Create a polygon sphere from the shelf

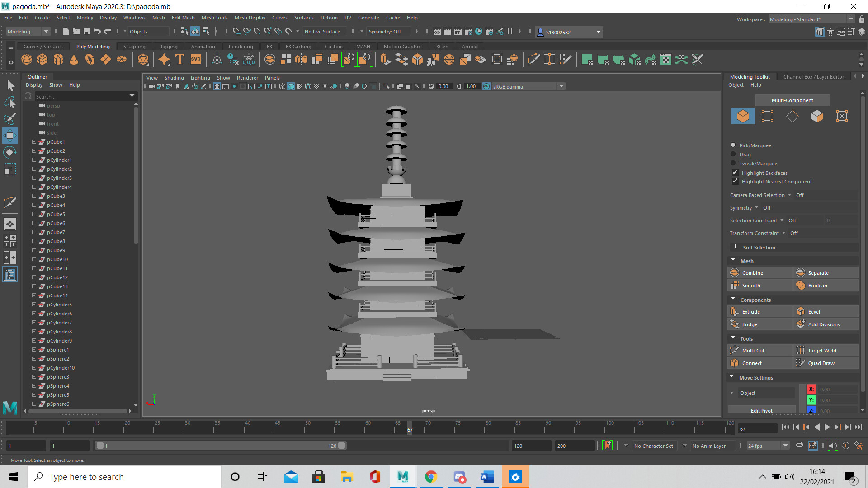[x=26, y=59]
